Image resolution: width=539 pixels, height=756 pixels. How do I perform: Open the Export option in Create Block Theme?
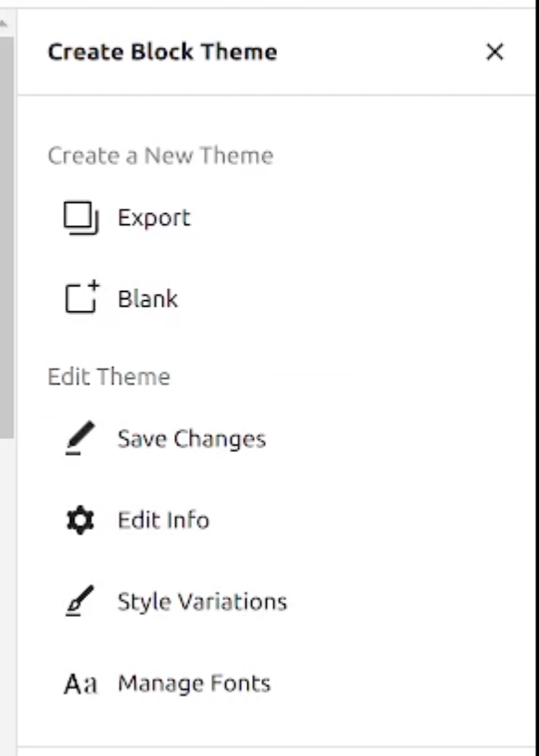click(x=154, y=218)
